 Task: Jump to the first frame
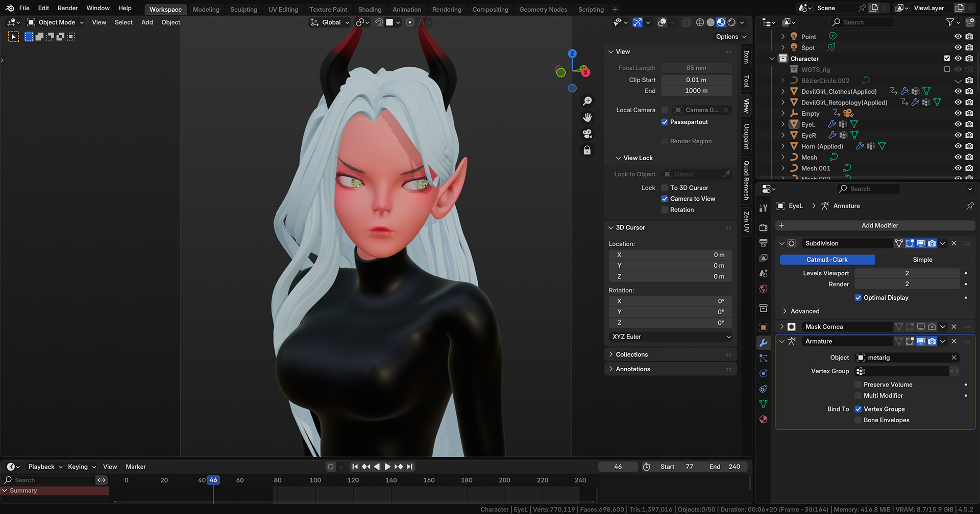click(355, 467)
